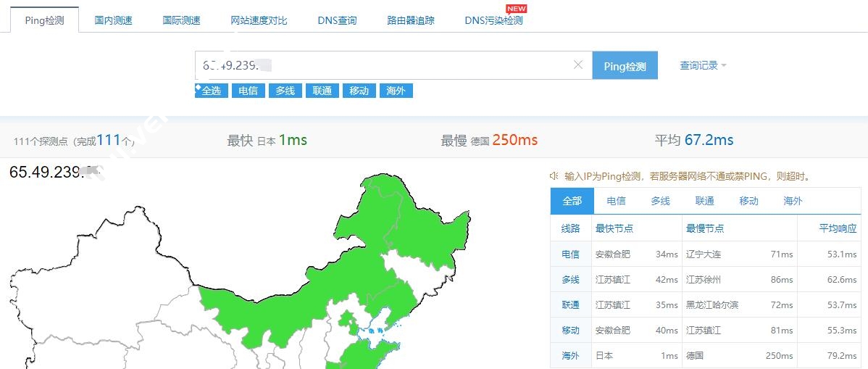Image resolution: width=868 pixels, height=369 pixels.
Task: Select the 多线 tab in results table
Action: [x=660, y=201]
